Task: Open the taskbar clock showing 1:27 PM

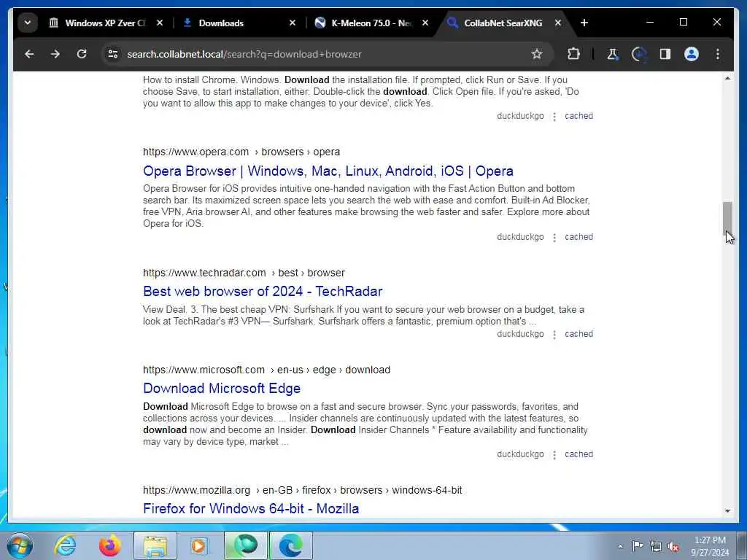Action: click(710, 546)
